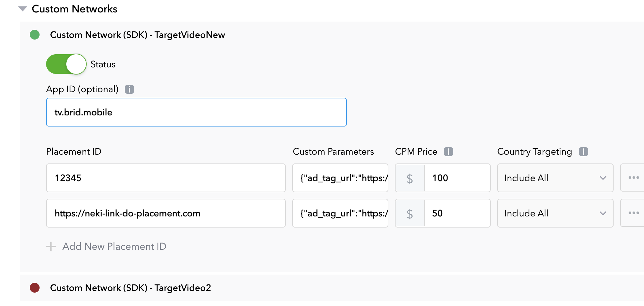This screenshot has height=306, width=644.
Task: Collapse the TargetVideoNew network header
Action: (137, 35)
